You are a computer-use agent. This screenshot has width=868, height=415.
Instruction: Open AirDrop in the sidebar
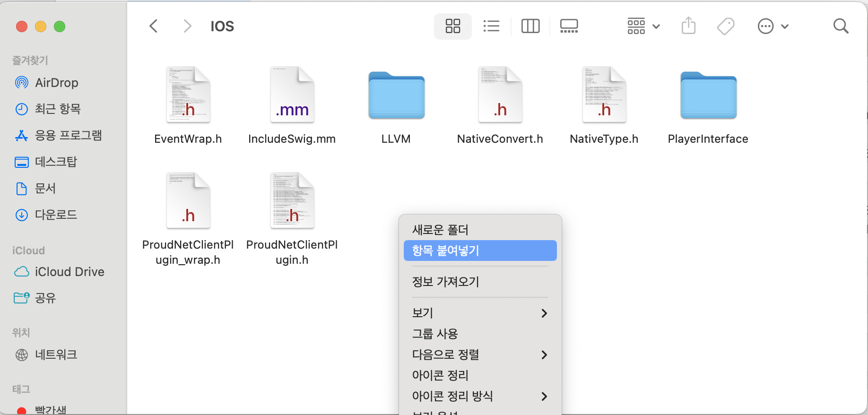pyautogui.click(x=56, y=83)
